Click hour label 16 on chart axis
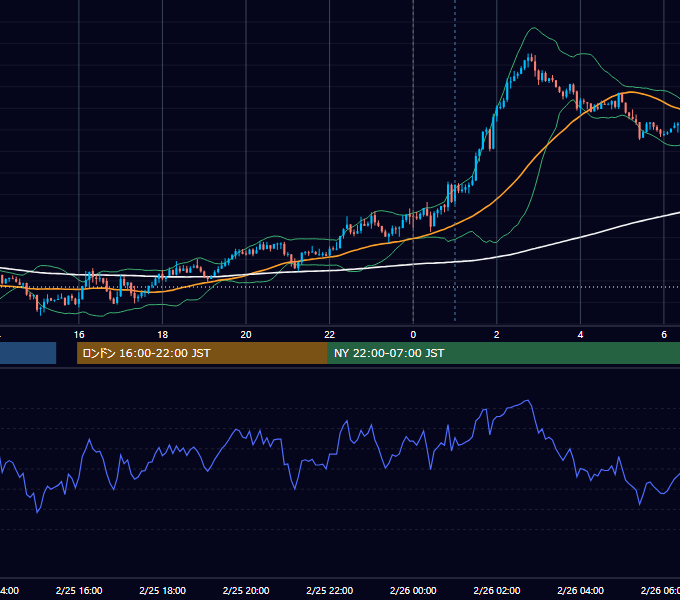Viewport: 680px width, 600px height. click(79, 335)
